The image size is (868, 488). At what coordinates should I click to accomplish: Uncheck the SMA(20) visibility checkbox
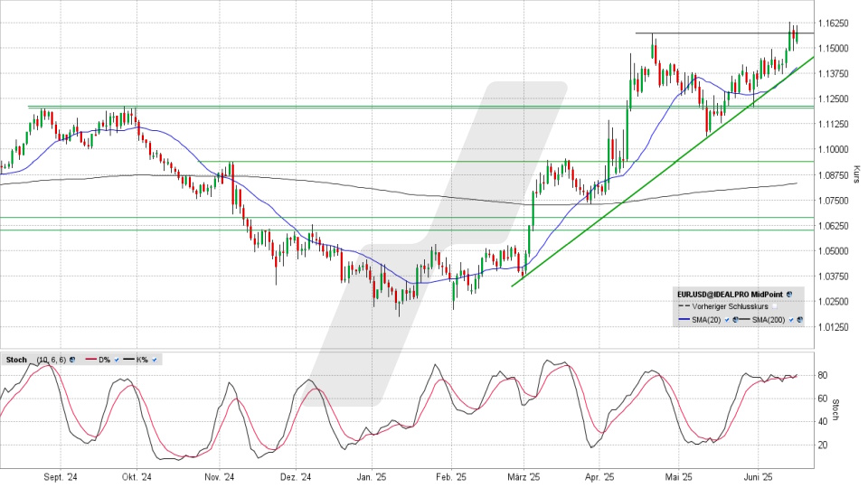[x=727, y=320]
